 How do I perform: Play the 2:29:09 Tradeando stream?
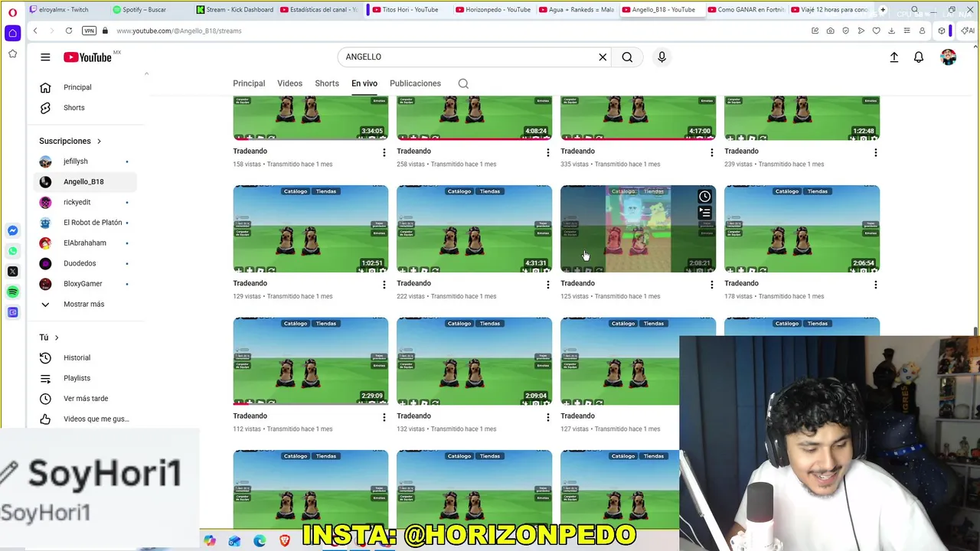(310, 361)
